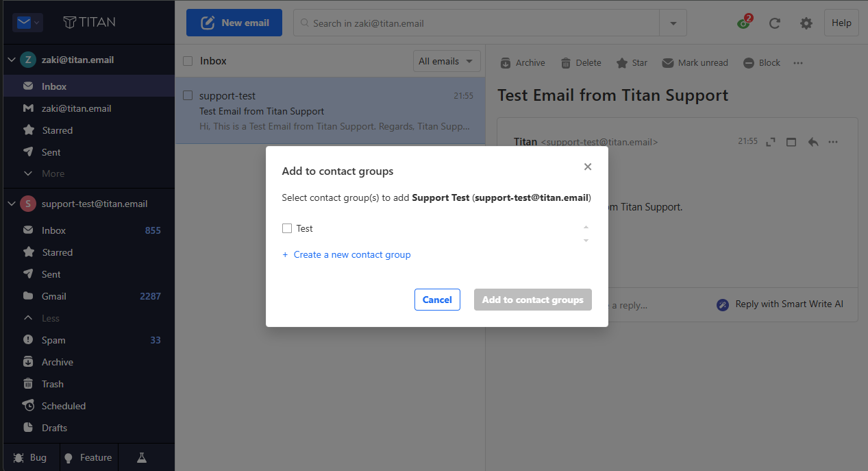This screenshot has height=471, width=868.
Task: Suggest a Feature from the sidebar footer
Action: click(88, 457)
